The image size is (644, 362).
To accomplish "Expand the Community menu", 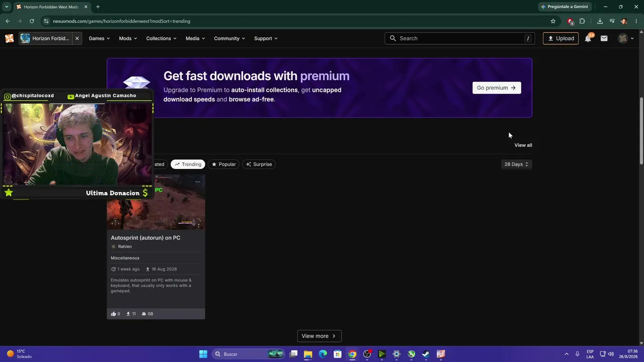I will [x=229, y=38].
